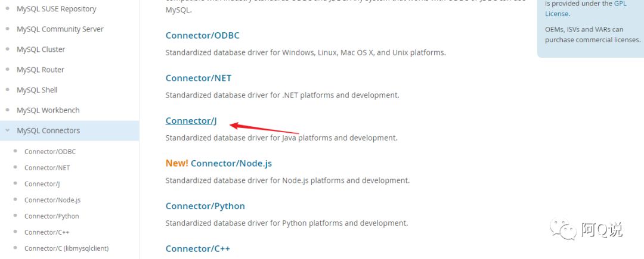Click the Connector/ODBC heading link
This screenshot has height=259, width=644.
(202, 36)
